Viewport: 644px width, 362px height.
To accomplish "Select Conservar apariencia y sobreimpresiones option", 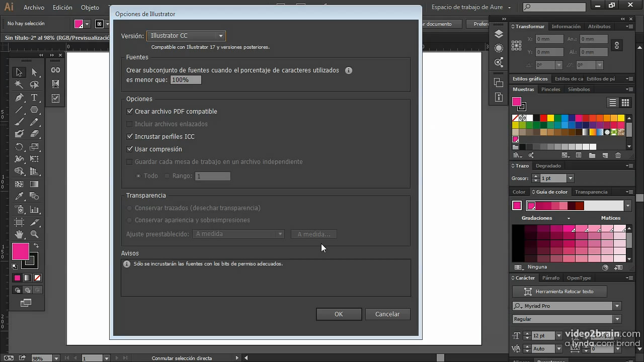I will [130, 220].
